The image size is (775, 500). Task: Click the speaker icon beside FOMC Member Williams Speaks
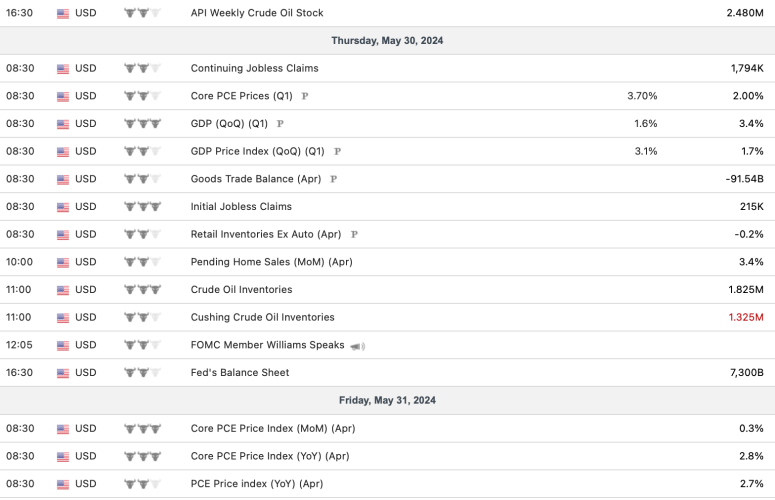tap(357, 345)
